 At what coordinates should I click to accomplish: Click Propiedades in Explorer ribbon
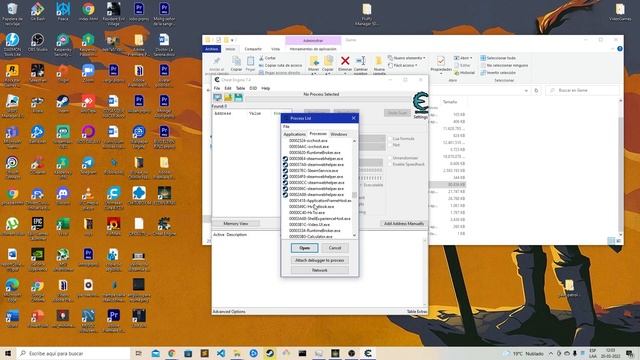pos(441,64)
